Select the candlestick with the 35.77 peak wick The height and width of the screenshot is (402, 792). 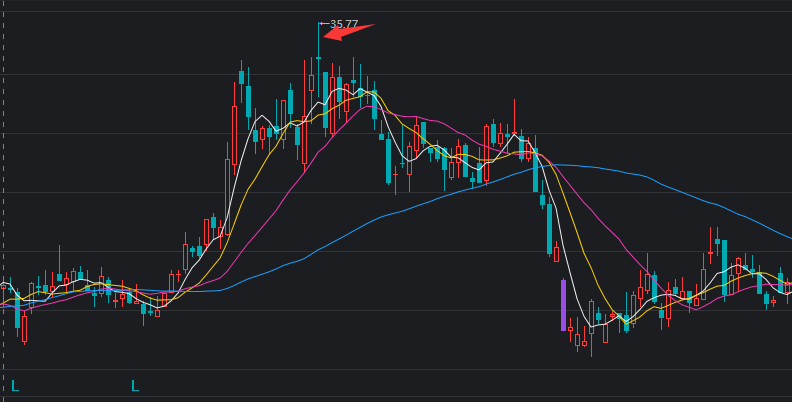point(318,58)
